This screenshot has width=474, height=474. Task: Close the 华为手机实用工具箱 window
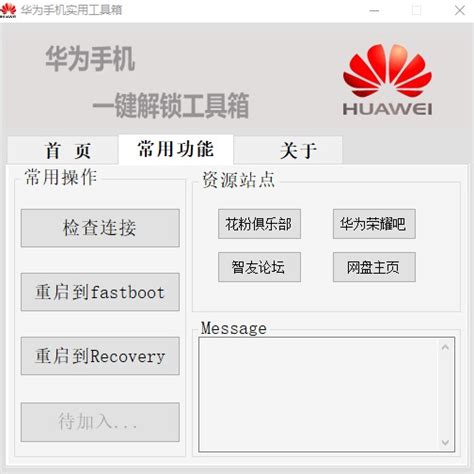(x=460, y=11)
